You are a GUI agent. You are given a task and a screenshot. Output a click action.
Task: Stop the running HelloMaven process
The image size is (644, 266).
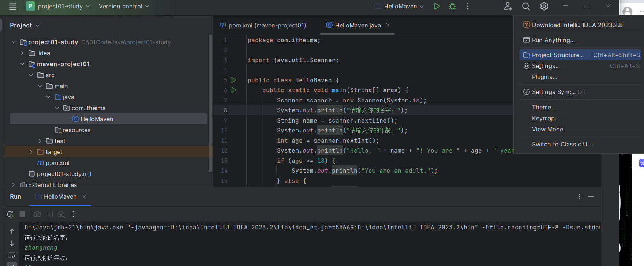[22, 214]
